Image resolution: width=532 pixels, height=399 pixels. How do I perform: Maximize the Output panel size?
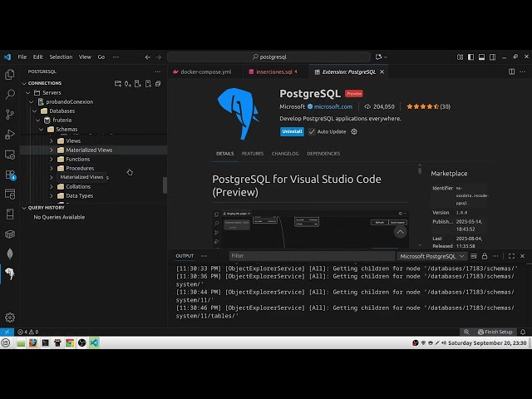(511, 256)
